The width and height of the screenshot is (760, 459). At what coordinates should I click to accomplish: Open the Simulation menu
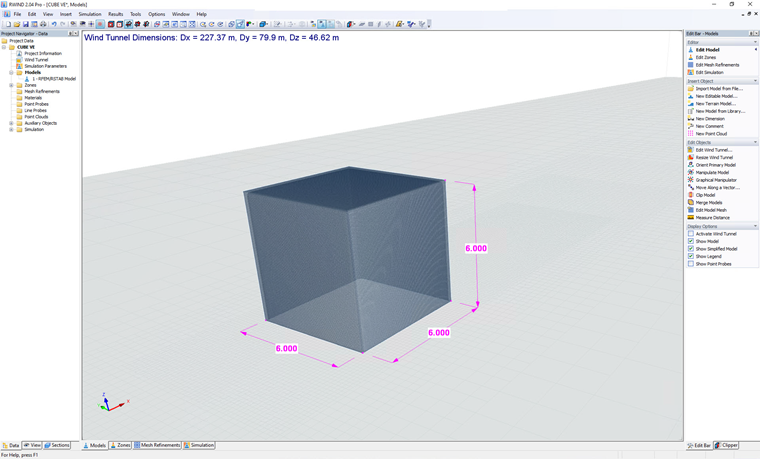pyautogui.click(x=90, y=14)
